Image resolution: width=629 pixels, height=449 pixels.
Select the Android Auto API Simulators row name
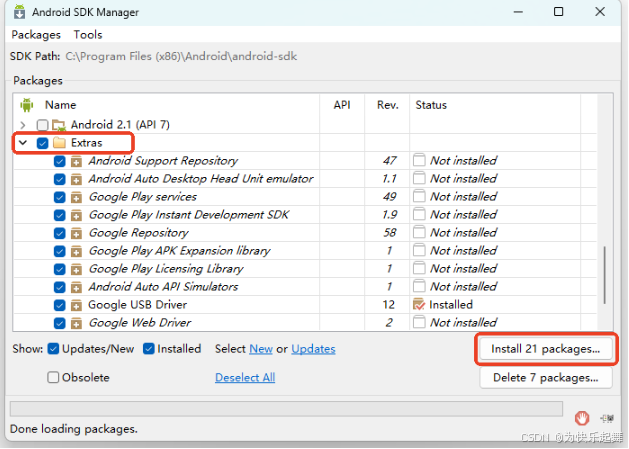(163, 287)
